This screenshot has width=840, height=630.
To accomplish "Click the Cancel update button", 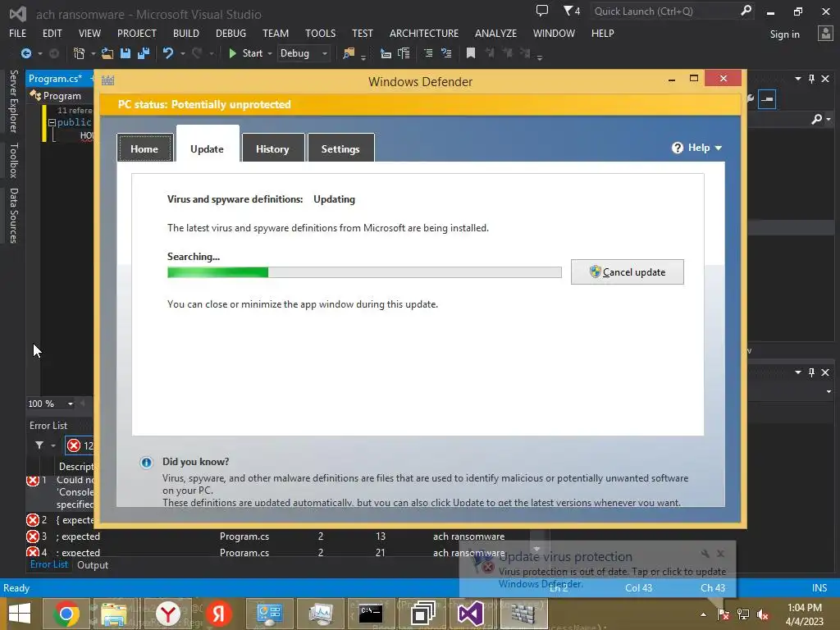I will [628, 272].
